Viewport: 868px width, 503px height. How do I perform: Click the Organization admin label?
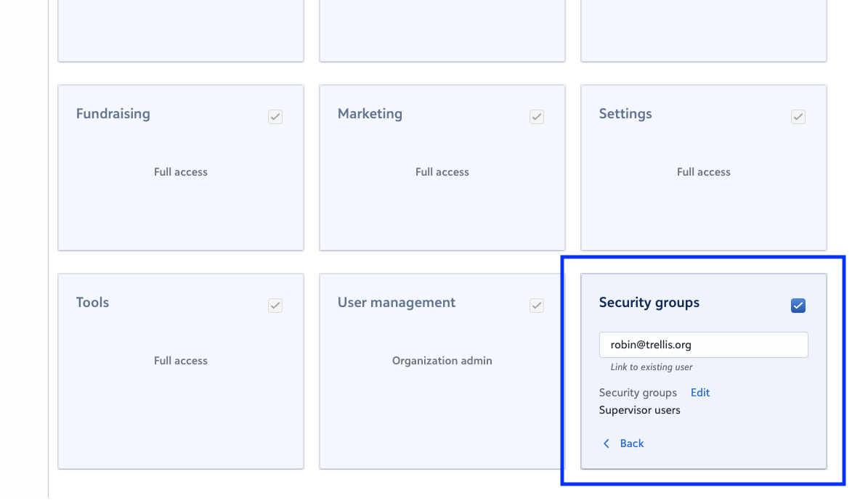click(442, 361)
